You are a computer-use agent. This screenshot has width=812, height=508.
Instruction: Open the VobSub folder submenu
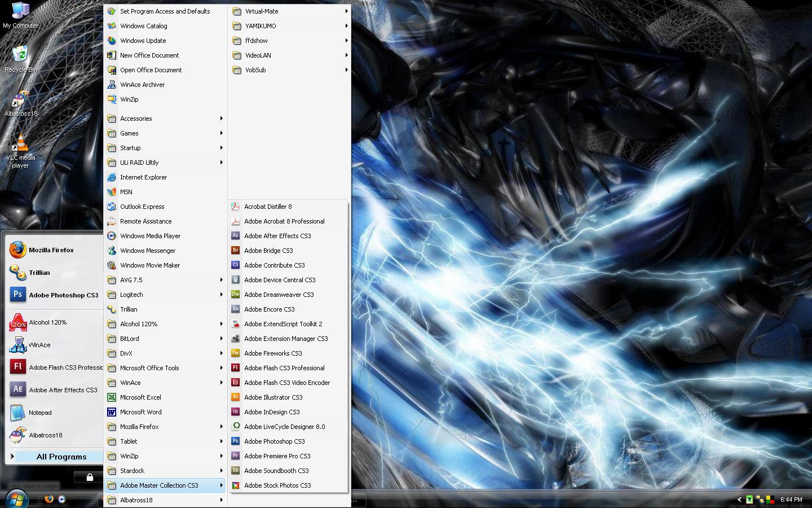click(290, 70)
